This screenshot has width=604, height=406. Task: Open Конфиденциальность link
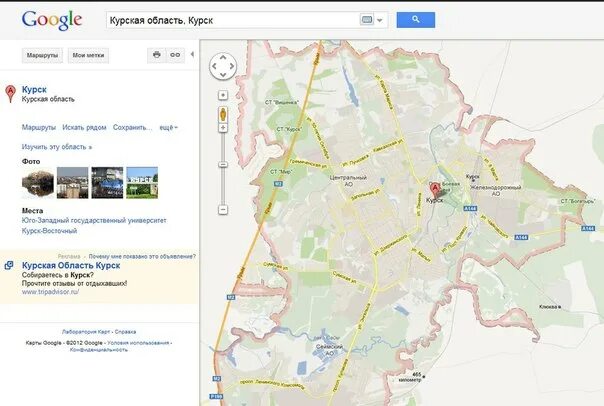tap(99, 350)
